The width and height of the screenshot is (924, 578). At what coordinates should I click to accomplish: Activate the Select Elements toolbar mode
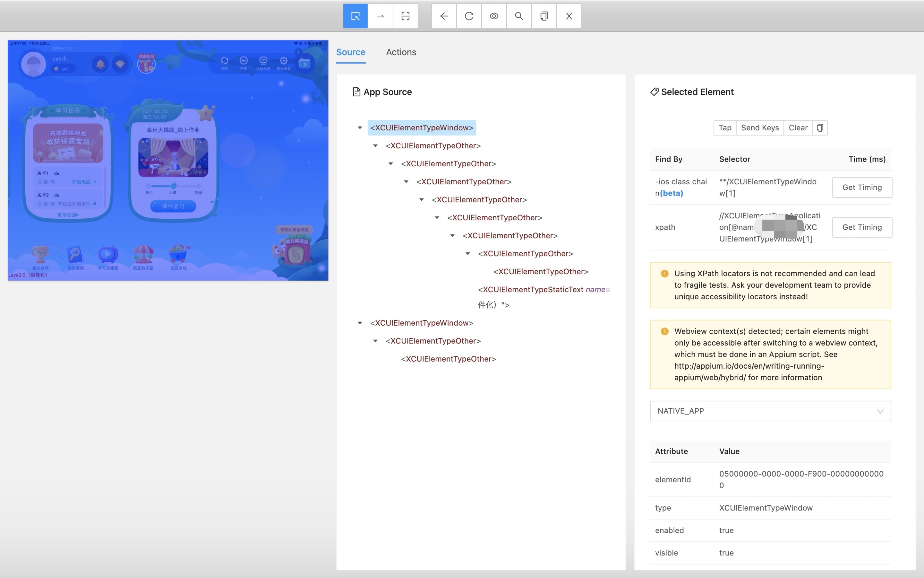coord(355,16)
